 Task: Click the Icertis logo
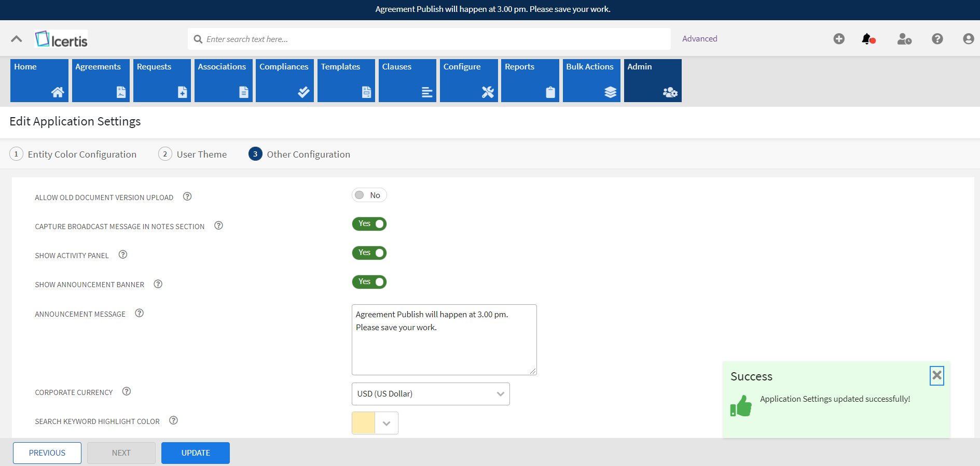[x=62, y=39]
